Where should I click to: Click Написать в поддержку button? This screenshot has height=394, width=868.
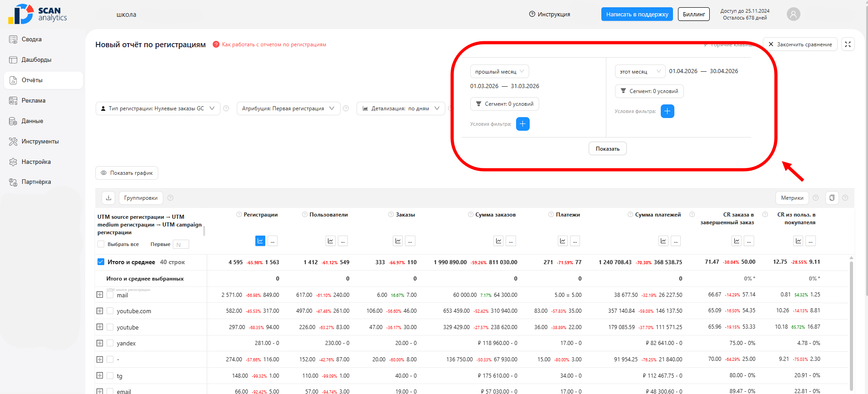click(637, 14)
